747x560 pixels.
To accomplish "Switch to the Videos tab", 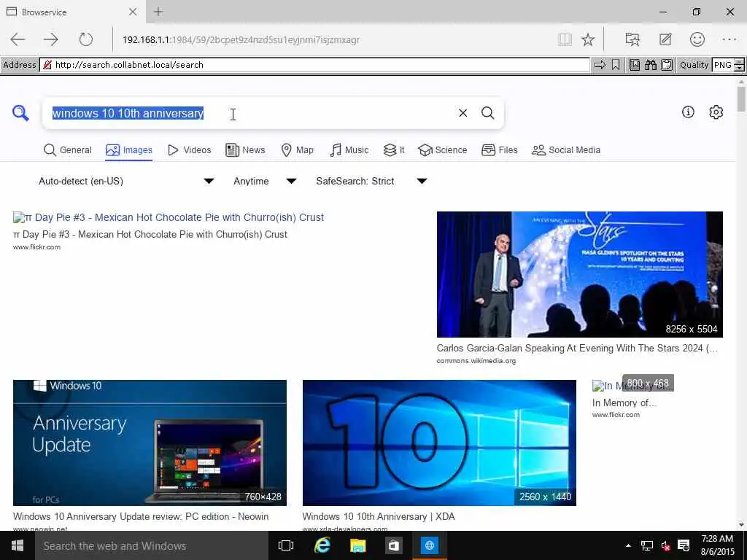I will coord(189,150).
